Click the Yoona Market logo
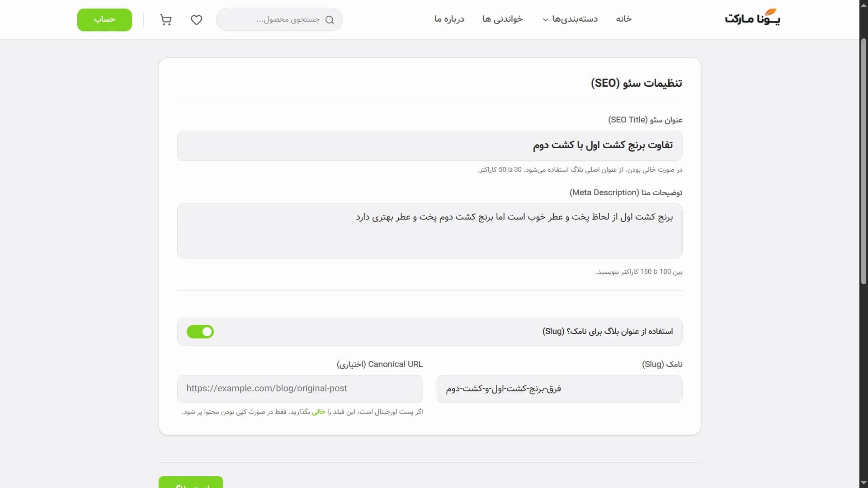Image resolution: width=868 pixels, height=488 pixels. (x=752, y=17)
